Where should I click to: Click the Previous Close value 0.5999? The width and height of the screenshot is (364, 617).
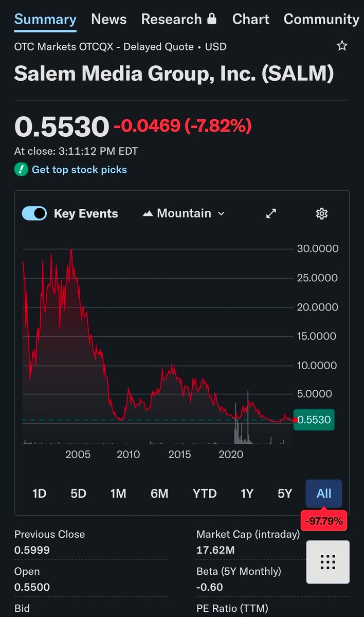click(x=32, y=550)
